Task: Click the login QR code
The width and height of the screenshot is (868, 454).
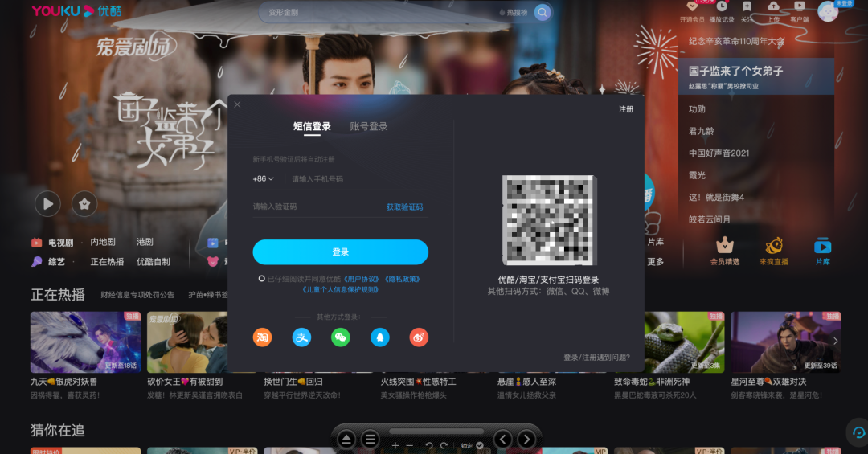Action: [548, 220]
